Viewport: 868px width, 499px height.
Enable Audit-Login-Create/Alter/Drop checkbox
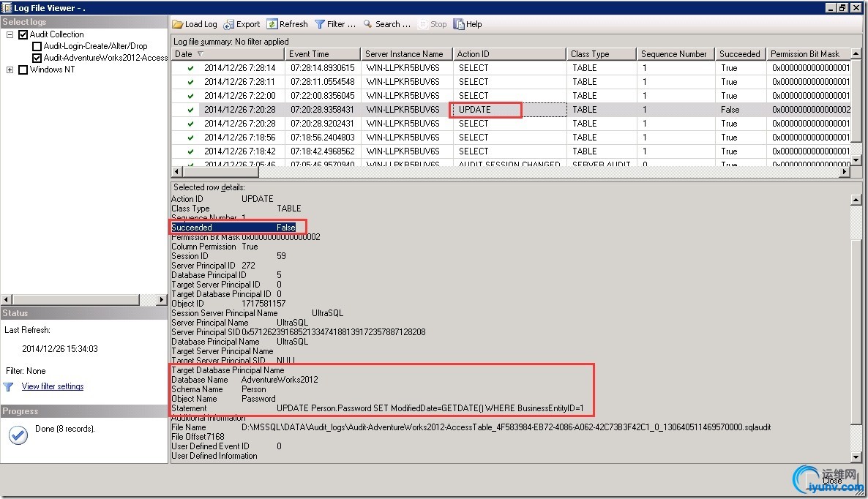(x=37, y=47)
